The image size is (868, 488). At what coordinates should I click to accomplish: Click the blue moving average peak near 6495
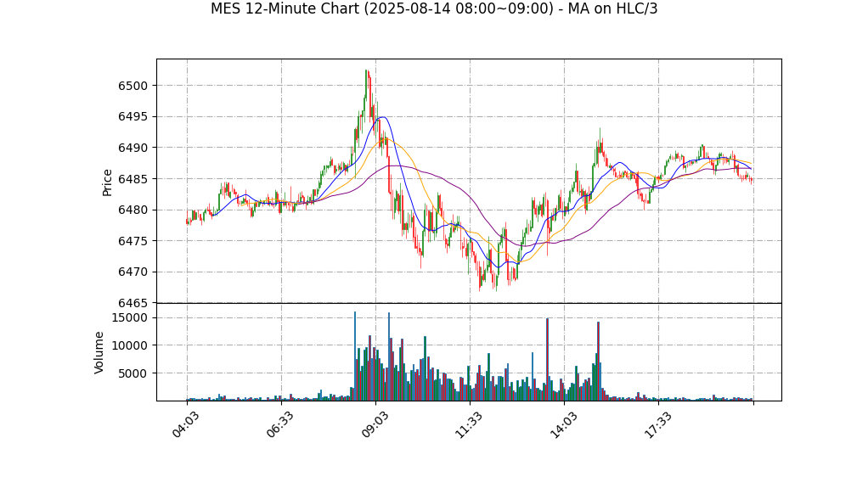click(x=383, y=117)
